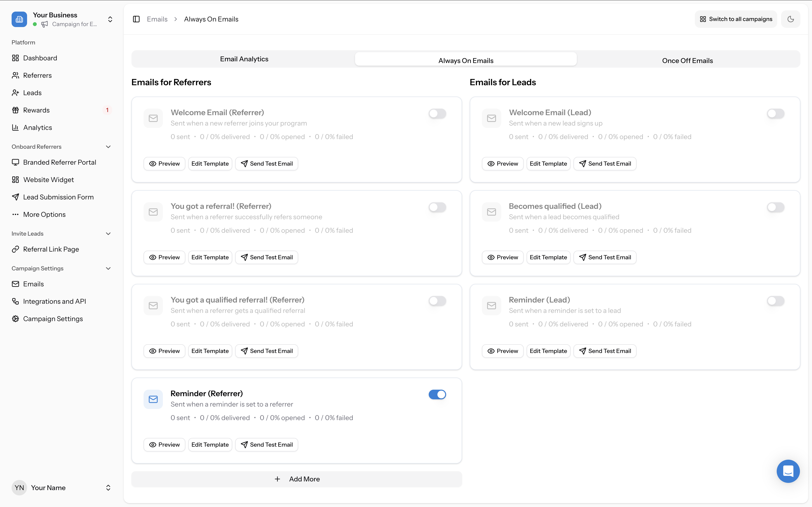Send a test email for Reminder (Lead)
Image resolution: width=812 pixels, height=507 pixels.
[605, 351]
